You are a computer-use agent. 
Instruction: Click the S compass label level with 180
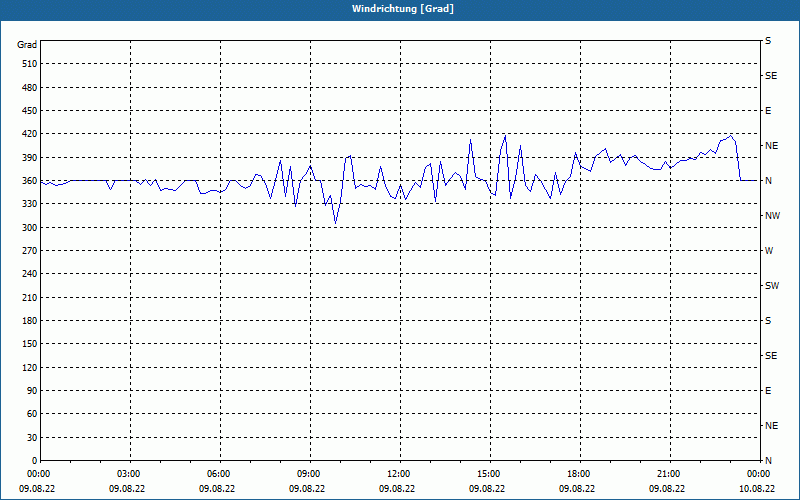click(768, 321)
